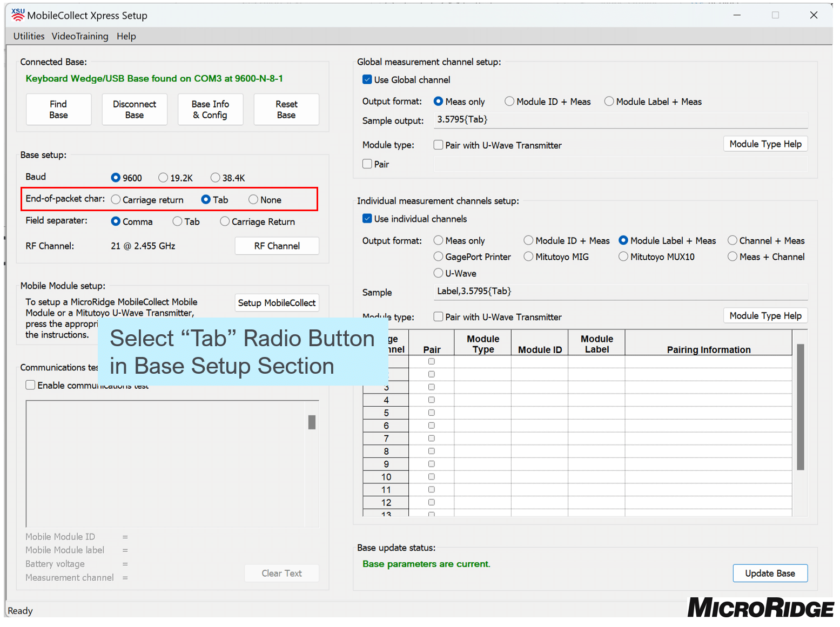Open the VideoTraining menu
Screen dimensions: 840x627
(80, 36)
